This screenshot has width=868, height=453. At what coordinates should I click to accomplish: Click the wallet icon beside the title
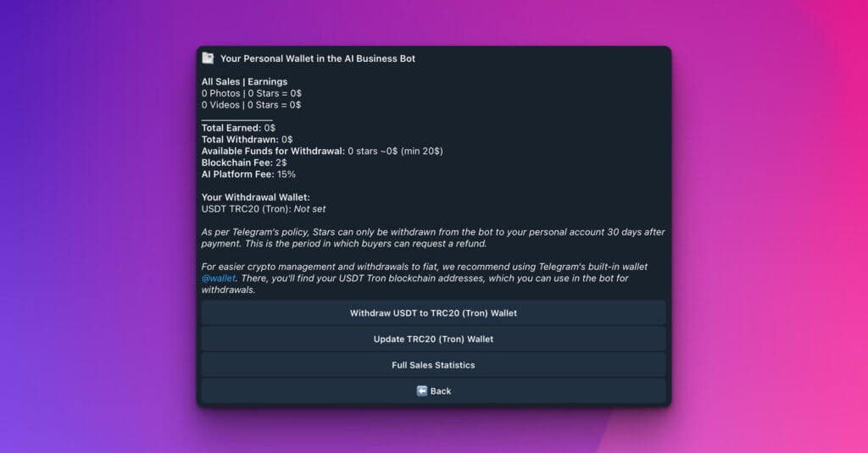click(208, 58)
